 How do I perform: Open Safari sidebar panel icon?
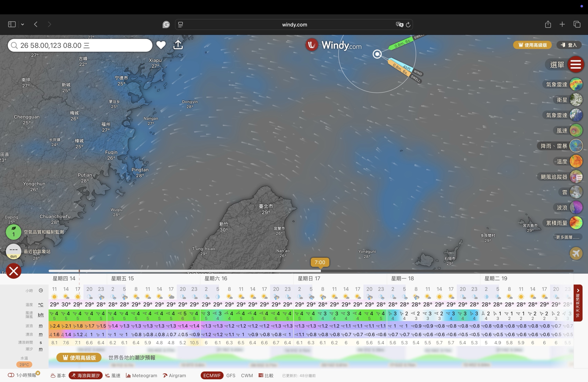[12, 24]
